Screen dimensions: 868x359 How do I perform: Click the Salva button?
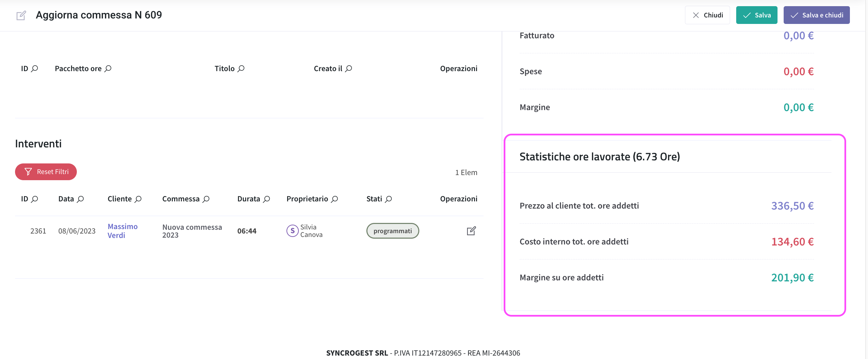point(757,15)
